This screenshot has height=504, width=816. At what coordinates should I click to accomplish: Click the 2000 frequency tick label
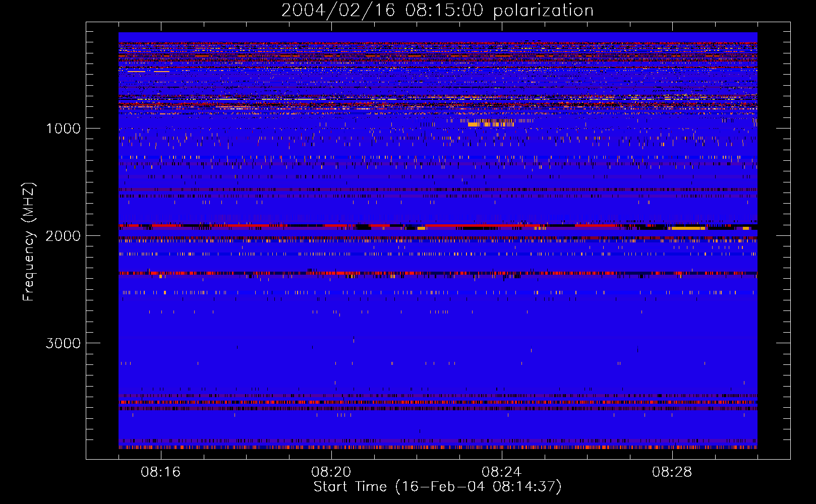point(63,236)
